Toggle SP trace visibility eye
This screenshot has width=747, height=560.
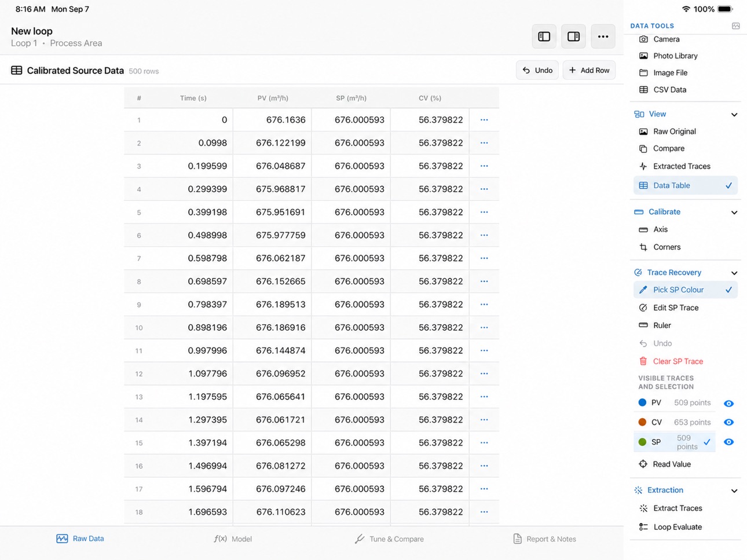(x=728, y=442)
